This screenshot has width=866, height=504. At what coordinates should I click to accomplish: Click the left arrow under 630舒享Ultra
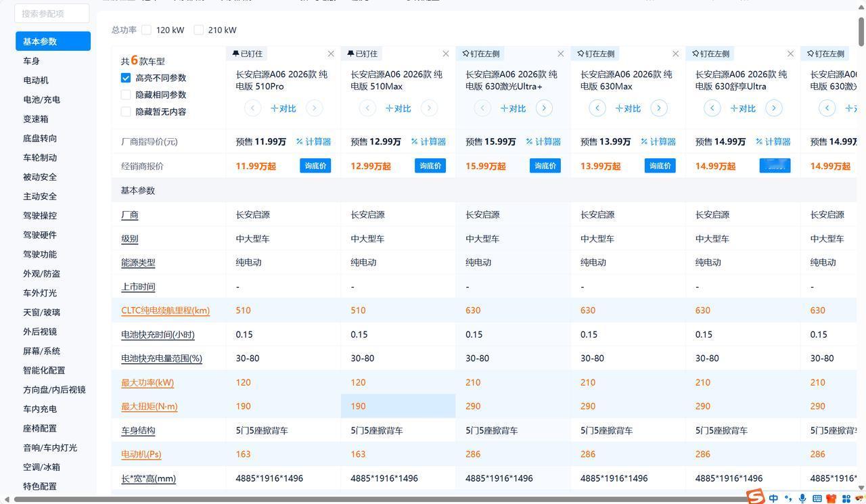[712, 108]
